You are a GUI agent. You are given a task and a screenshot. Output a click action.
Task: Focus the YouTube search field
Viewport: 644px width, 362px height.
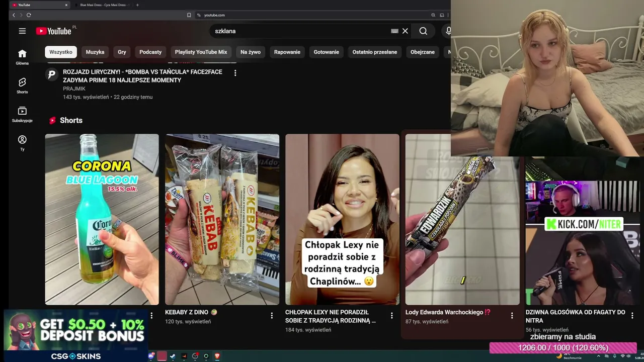tap(301, 31)
